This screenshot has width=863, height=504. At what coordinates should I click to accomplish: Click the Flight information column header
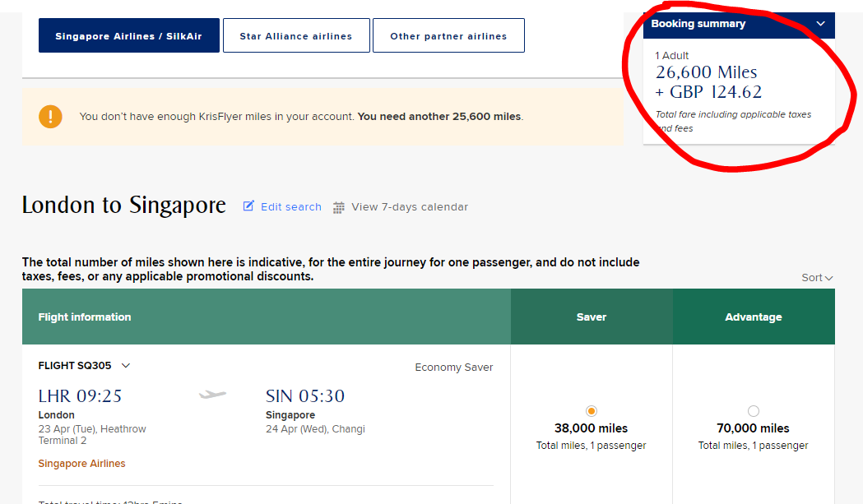85,317
